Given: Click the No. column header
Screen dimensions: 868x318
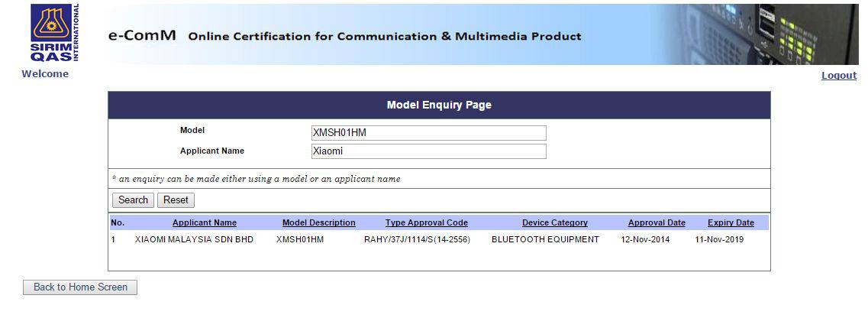Looking at the screenshot, I should (117, 223).
